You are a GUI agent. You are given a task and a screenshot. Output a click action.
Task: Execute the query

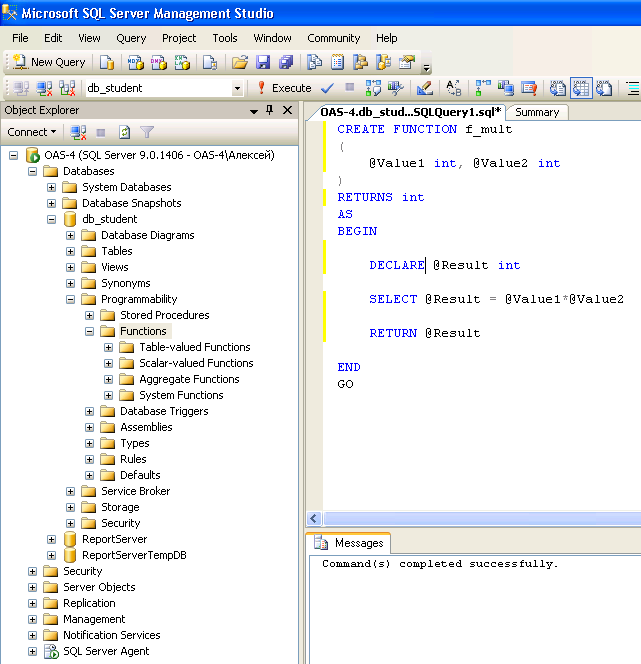coord(285,88)
